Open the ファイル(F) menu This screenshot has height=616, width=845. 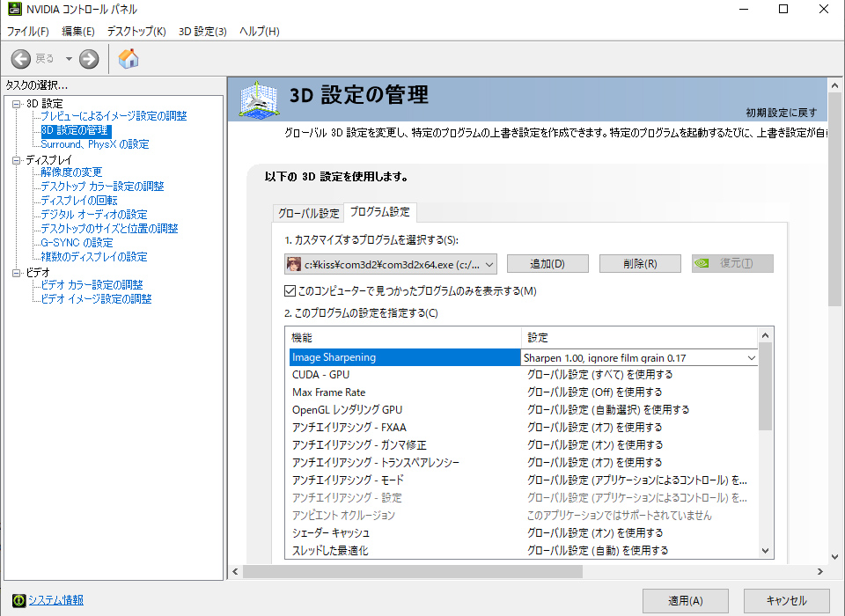click(28, 32)
